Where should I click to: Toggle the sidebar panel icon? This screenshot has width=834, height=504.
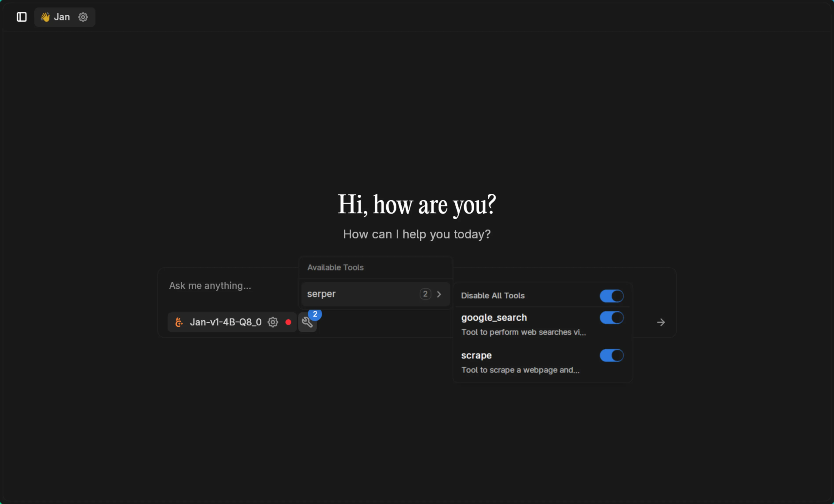point(21,17)
